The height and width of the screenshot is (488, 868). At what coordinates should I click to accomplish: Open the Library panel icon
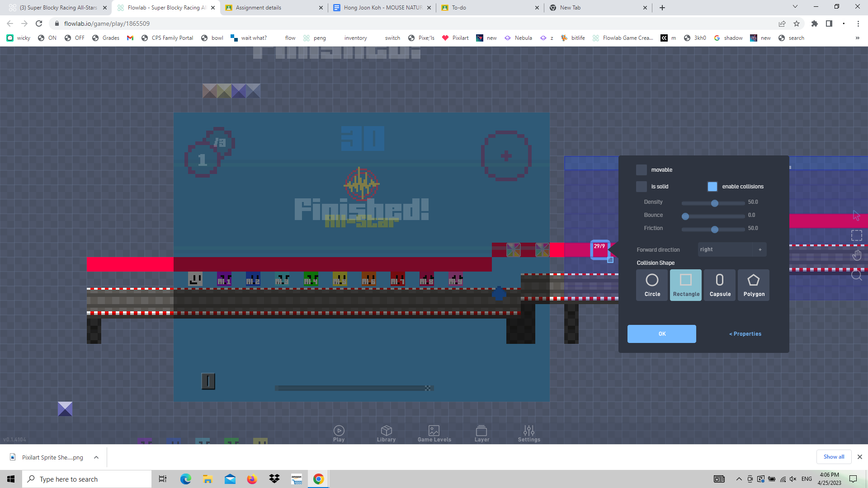pyautogui.click(x=386, y=433)
